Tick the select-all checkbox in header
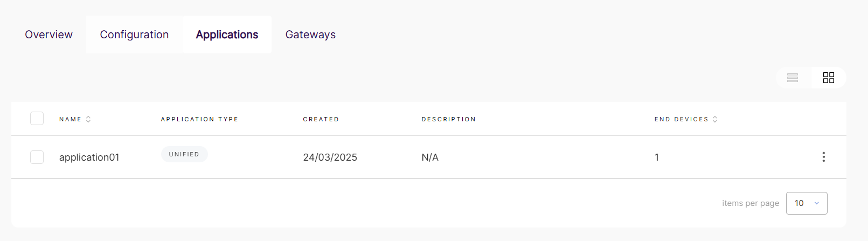868x241 pixels. pos(37,118)
